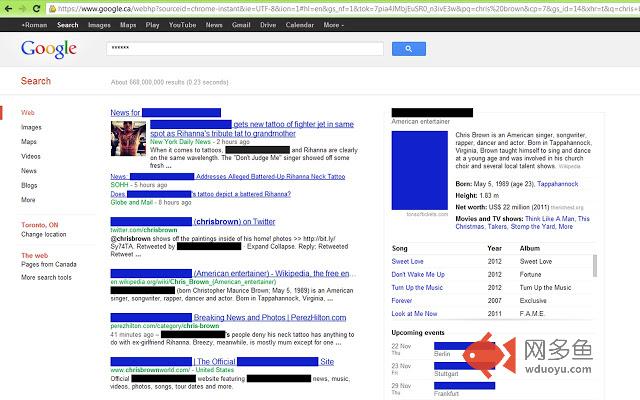Click the browser reload icon
This screenshot has height=400, width=640.
(36, 8)
